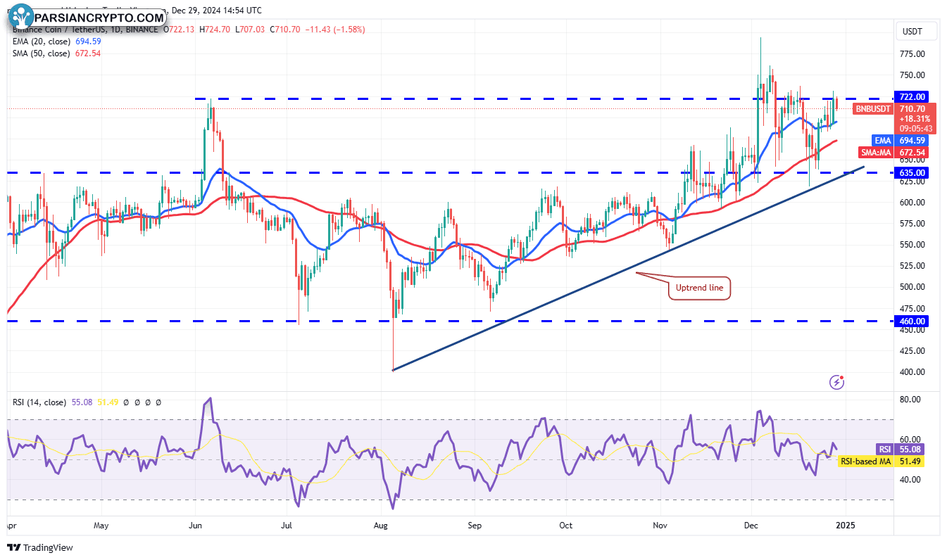The width and height of the screenshot is (947, 560).
Task: Click the TradingView logo at bottom left
Action: (40, 547)
